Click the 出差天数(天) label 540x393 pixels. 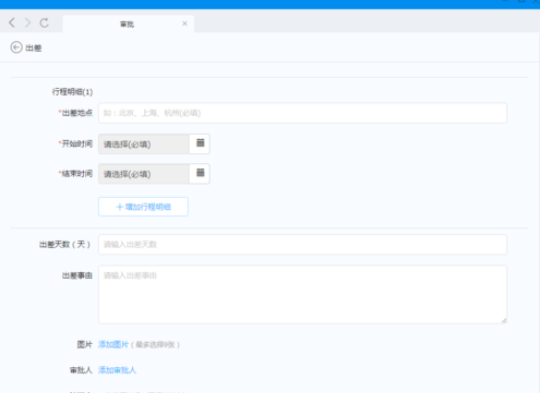(x=65, y=245)
